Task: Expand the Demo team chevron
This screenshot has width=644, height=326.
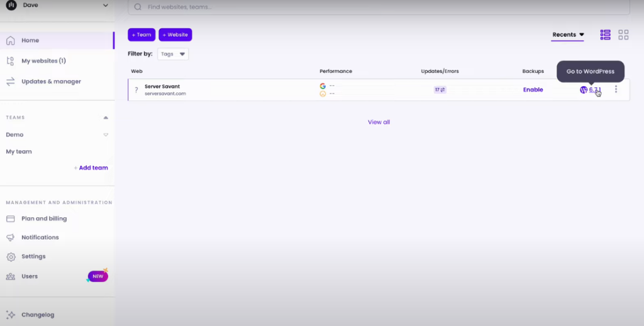Action: 106,135
